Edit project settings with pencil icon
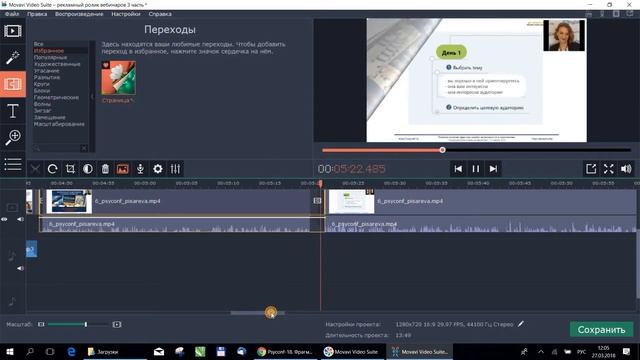Screen dimensions: 640x360 tap(521, 324)
